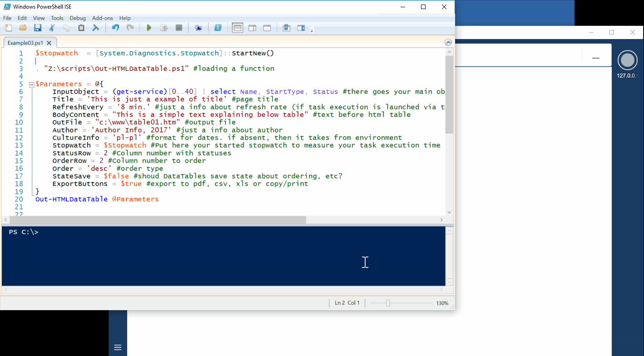Collapse the $Parameters code block
This screenshot has height=356, width=644.
tap(31, 84)
